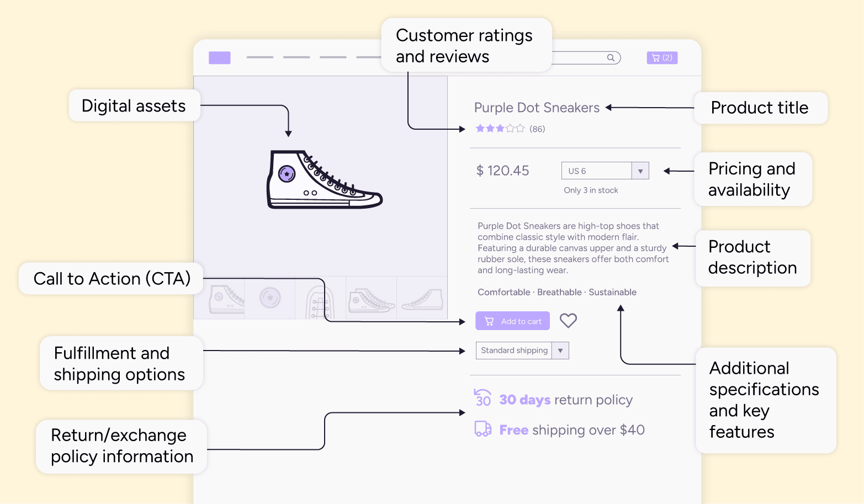Click the free shipping truck icon
The image size is (864, 504).
click(x=483, y=429)
